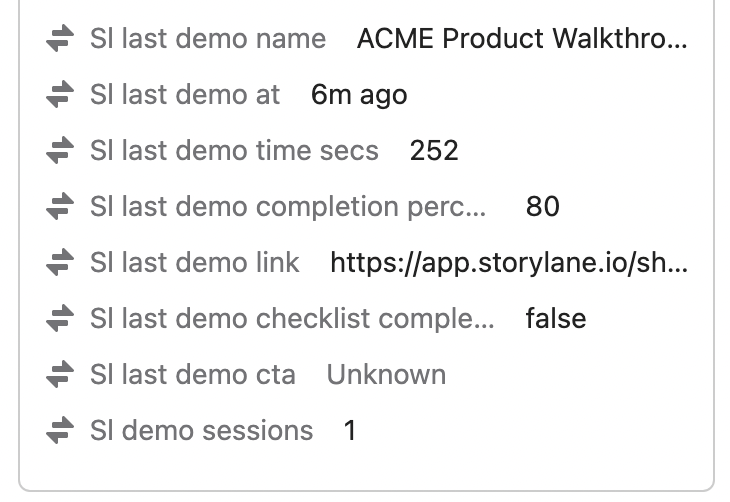Select the ACME Product Walkthrough value
This screenshot has width=730, height=502.
(522, 39)
